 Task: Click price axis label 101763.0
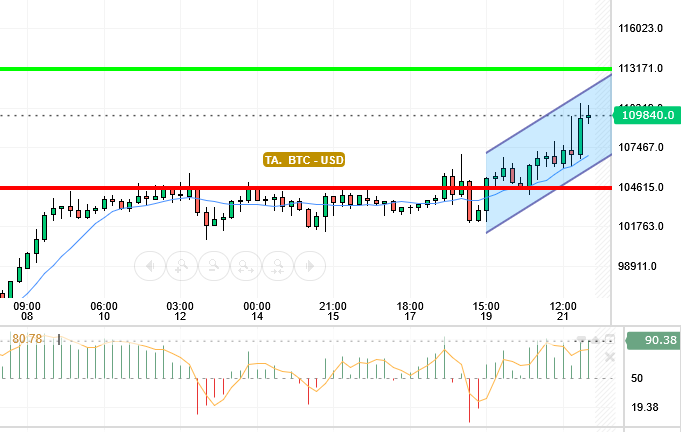[x=641, y=227]
